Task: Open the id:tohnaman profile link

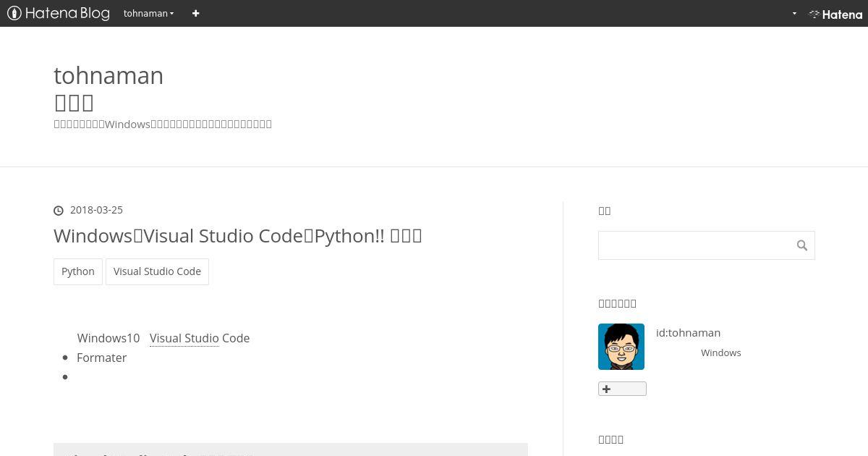Action: click(688, 333)
